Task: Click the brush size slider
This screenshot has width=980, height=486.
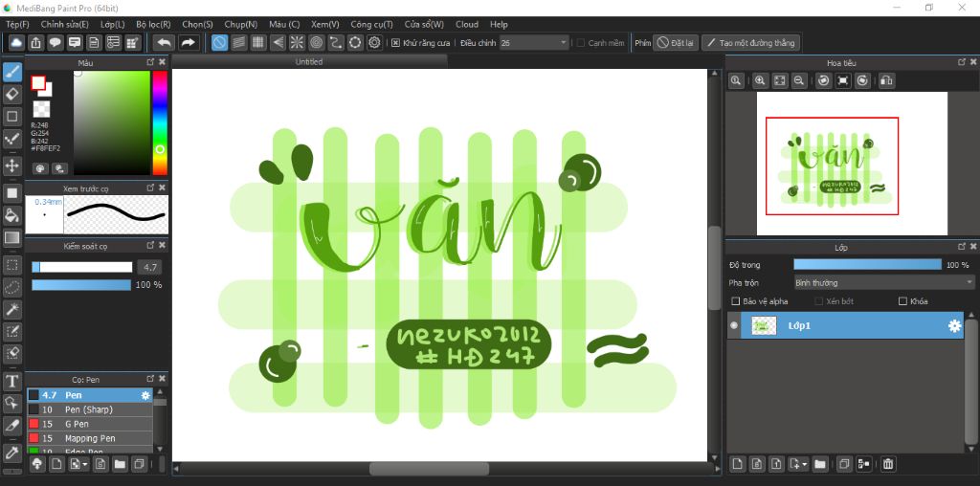Action: (x=82, y=267)
